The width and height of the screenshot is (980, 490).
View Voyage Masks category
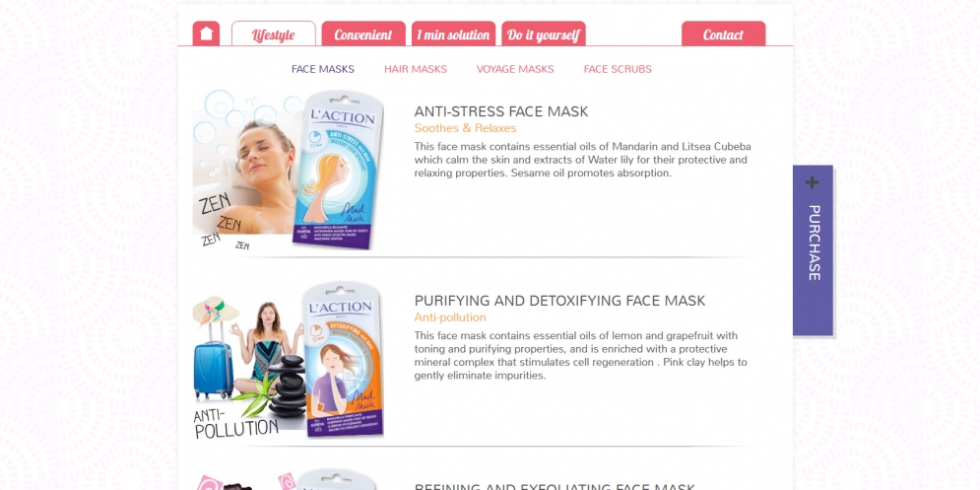pyautogui.click(x=515, y=69)
